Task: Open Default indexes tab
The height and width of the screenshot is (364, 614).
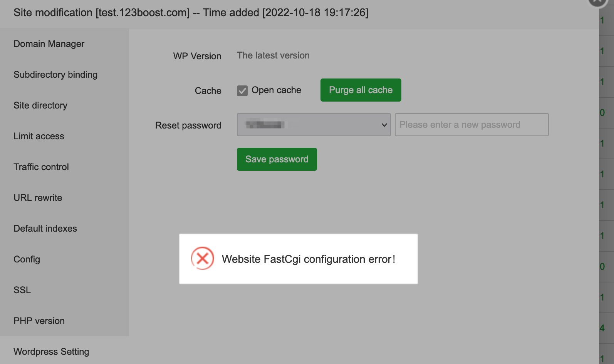Action: click(45, 229)
